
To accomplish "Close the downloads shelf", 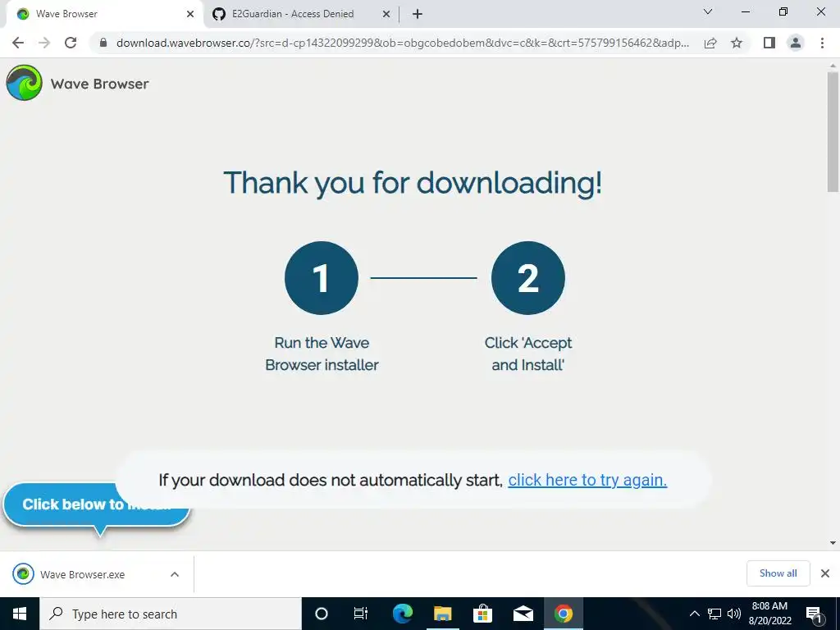I will click(x=825, y=573).
